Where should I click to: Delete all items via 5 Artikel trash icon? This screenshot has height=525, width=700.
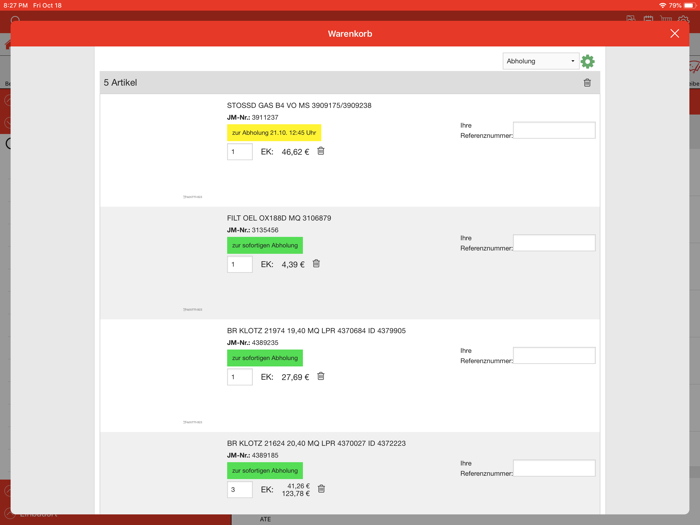point(587,83)
